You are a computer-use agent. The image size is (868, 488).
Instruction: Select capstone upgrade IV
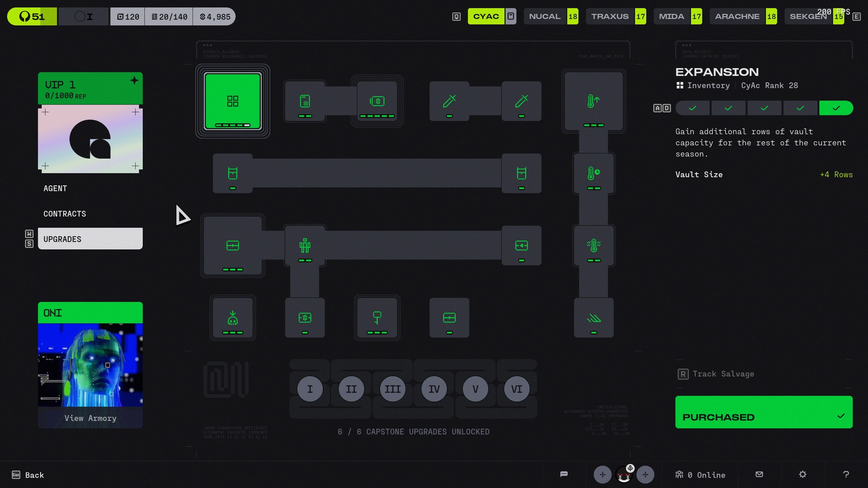pyautogui.click(x=434, y=389)
